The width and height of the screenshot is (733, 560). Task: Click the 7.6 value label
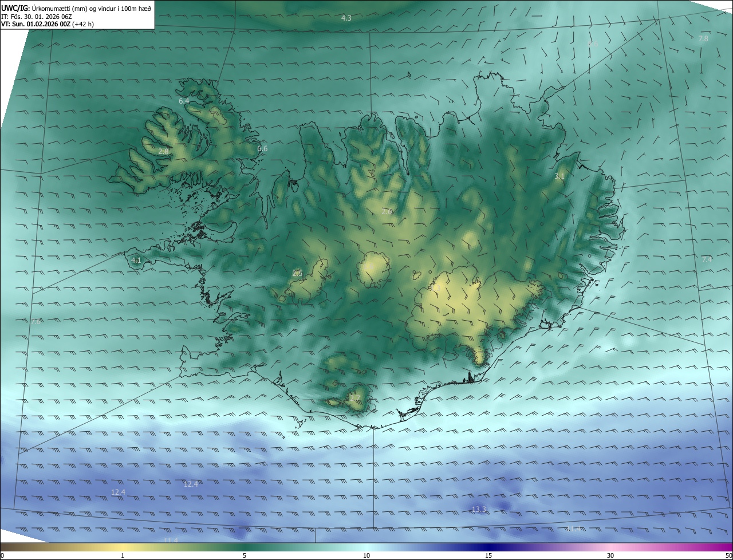[36, 322]
